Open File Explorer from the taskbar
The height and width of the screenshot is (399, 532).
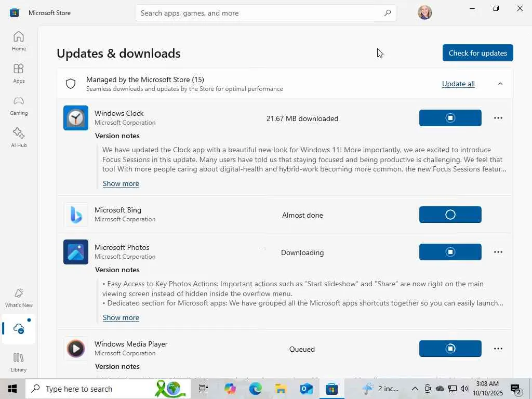click(281, 389)
